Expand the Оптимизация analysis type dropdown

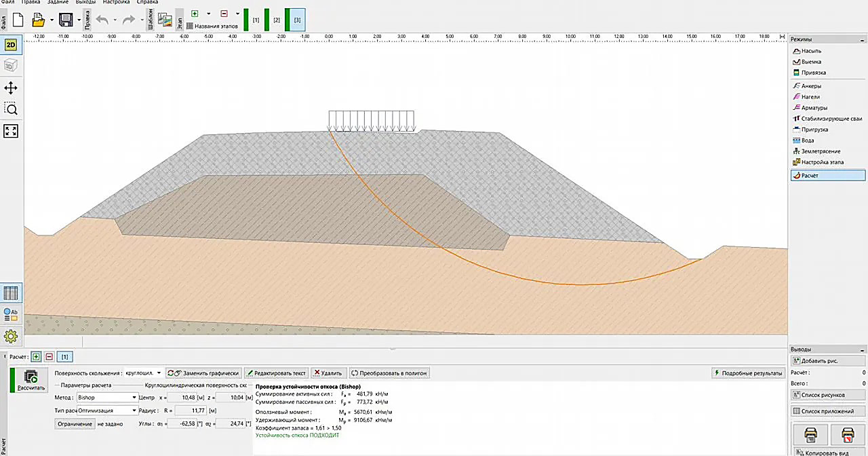tap(107, 411)
